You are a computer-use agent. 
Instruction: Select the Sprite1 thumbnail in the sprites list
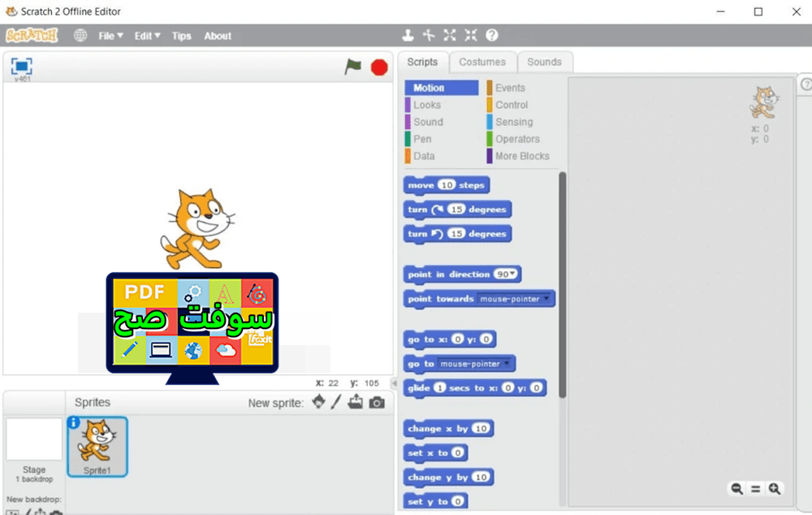(x=97, y=446)
